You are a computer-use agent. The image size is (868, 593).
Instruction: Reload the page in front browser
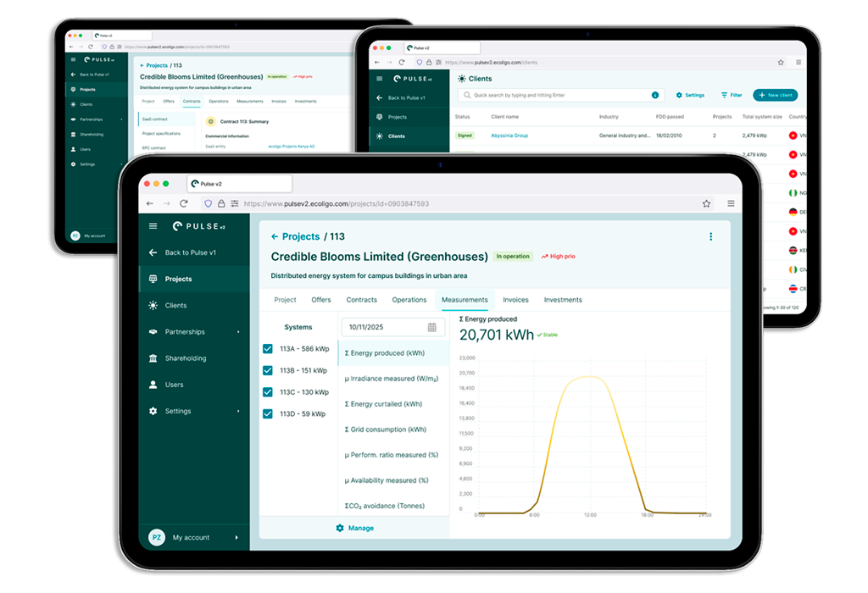(184, 203)
